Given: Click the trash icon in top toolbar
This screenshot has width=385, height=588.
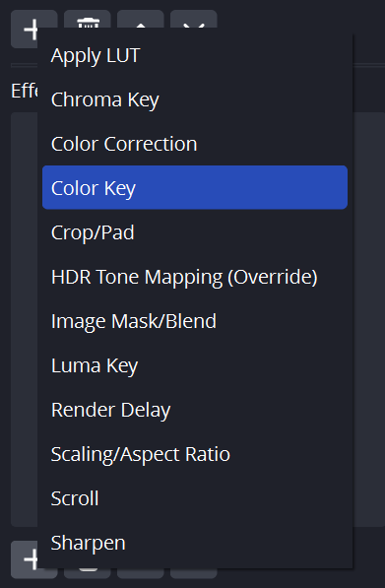Looking at the screenshot, I should tap(88, 23).
